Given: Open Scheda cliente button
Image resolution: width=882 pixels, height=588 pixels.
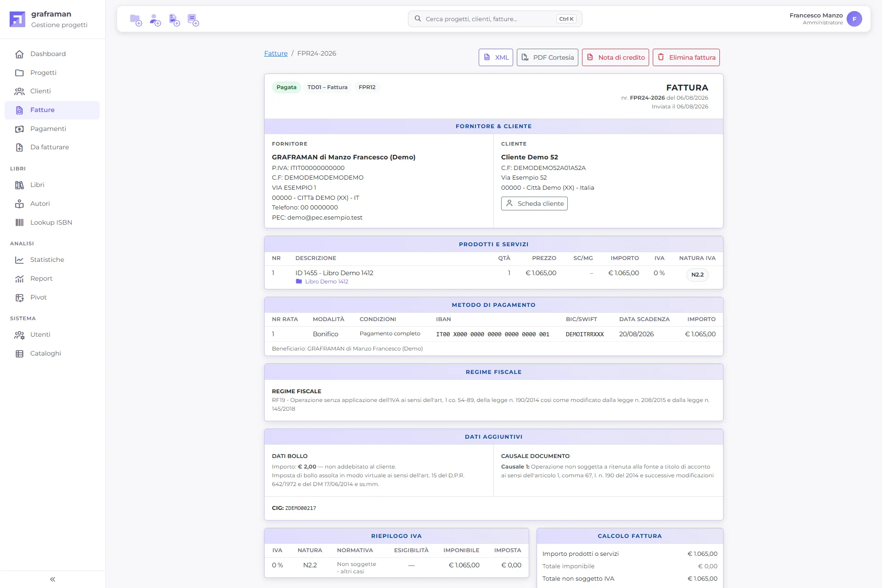Looking at the screenshot, I should coord(534,204).
